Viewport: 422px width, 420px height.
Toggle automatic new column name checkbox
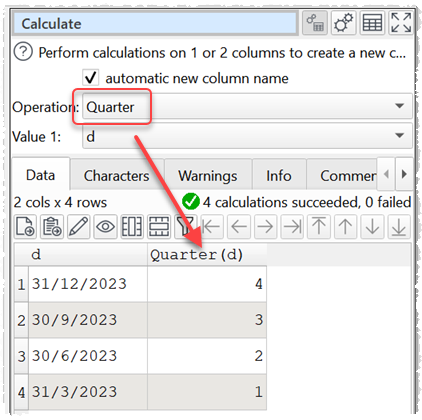tap(90, 78)
